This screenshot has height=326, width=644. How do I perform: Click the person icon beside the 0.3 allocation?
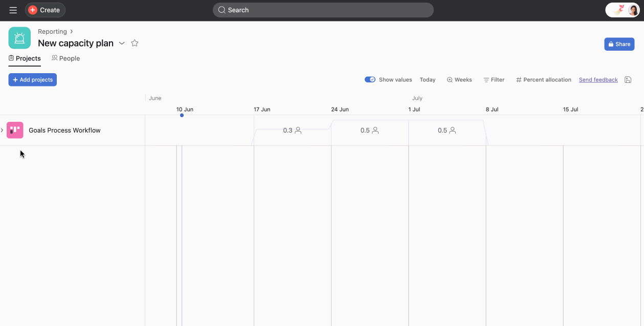(299, 130)
